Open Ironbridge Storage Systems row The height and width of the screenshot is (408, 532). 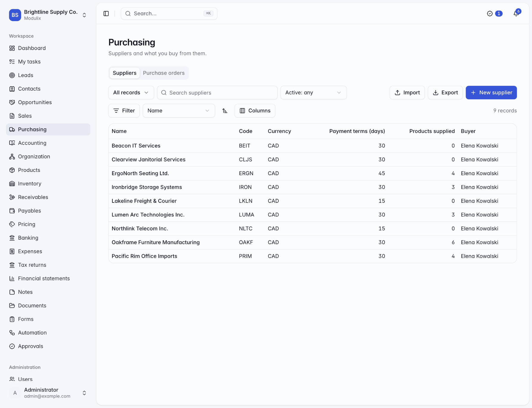312,187
